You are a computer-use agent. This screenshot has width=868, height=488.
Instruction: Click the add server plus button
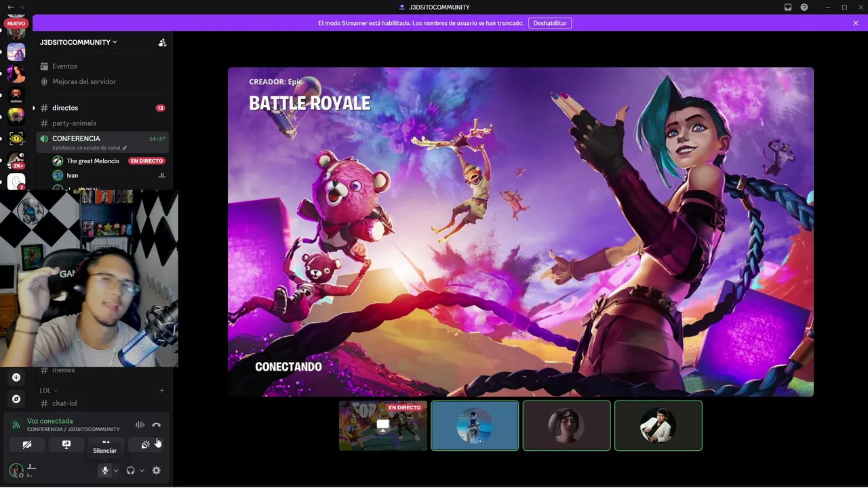pyautogui.click(x=16, y=378)
